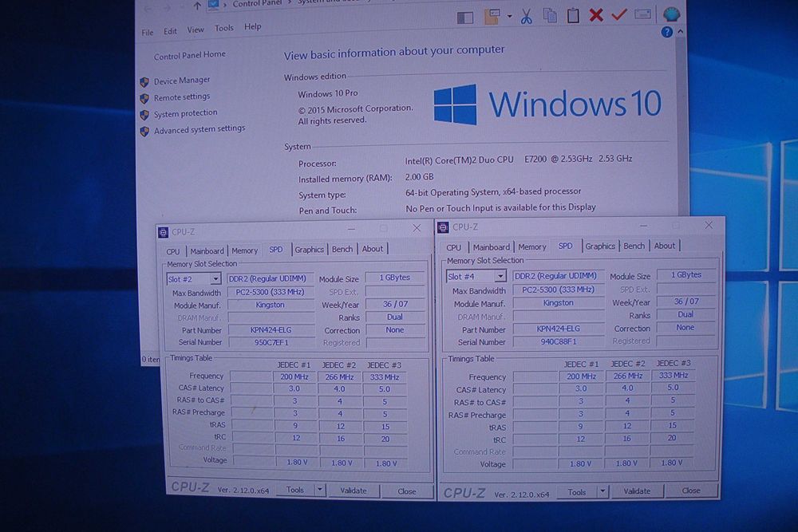Click the CPU-Z app icon in right window title
Screen dimensions: 798x532
click(x=443, y=227)
